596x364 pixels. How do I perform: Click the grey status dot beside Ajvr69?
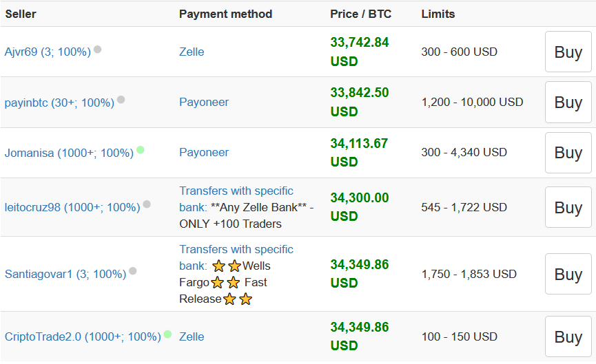[x=98, y=50]
